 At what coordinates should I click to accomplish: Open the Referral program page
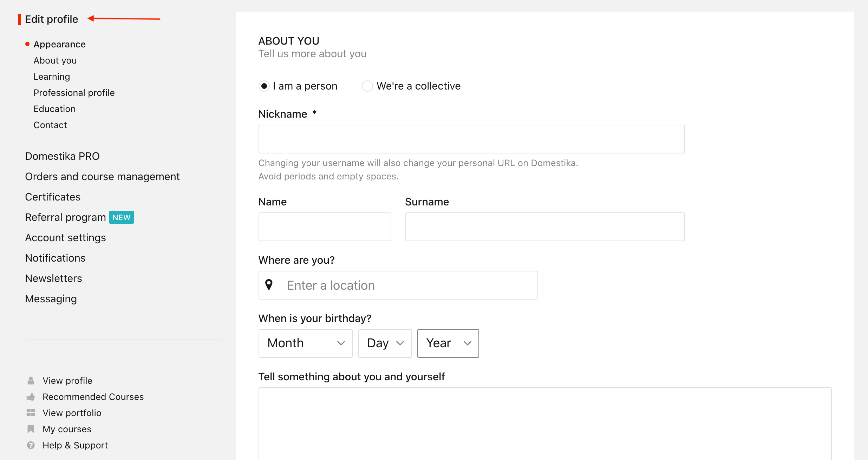point(65,217)
